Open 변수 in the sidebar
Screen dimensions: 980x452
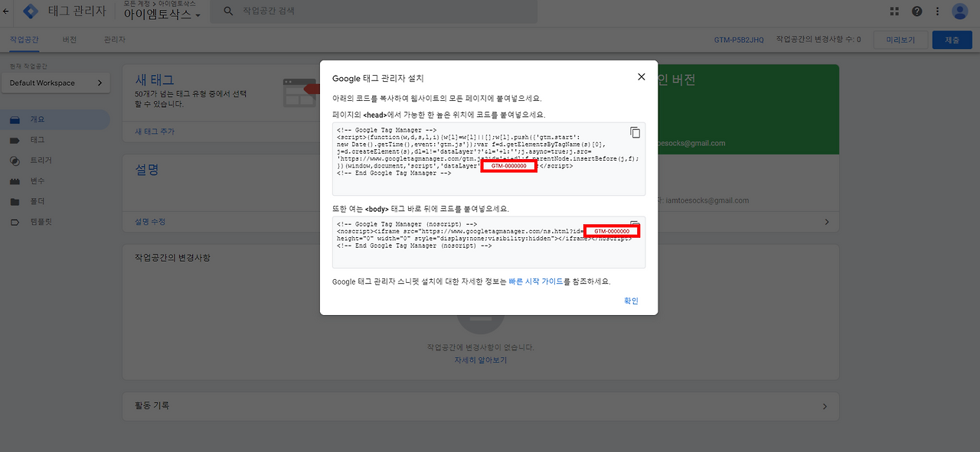55,181
